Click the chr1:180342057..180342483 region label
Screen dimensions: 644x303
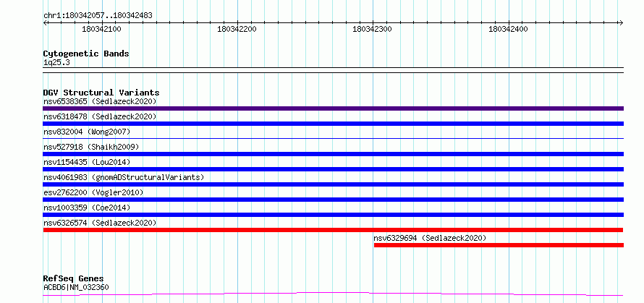tap(98, 16)
